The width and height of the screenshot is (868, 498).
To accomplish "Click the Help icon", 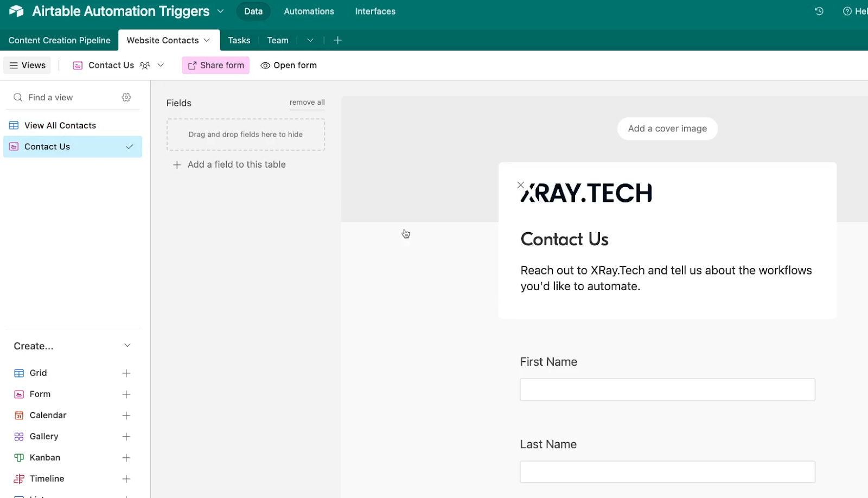I will click(x=847, y=11).
